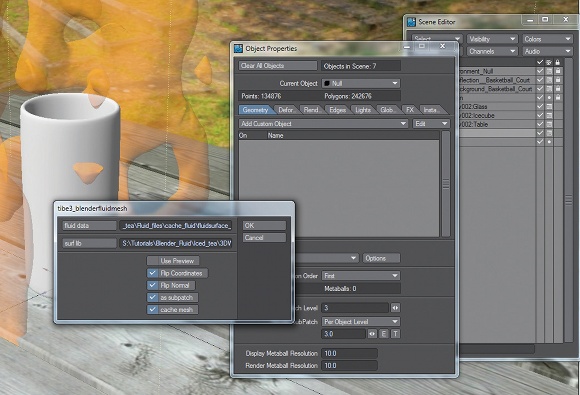
Task: Click Render Metaball Resolution field
Action: [x=350, y=366]
